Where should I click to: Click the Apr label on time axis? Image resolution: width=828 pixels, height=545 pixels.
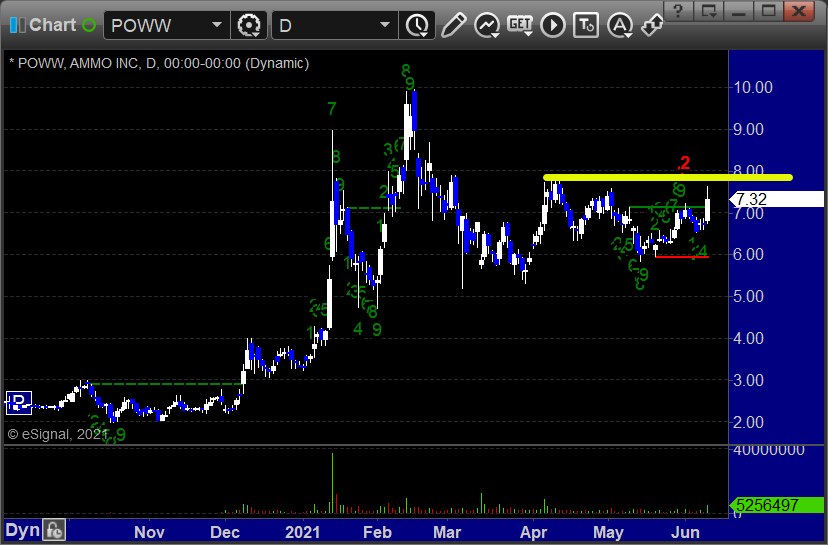coord(533,532)
